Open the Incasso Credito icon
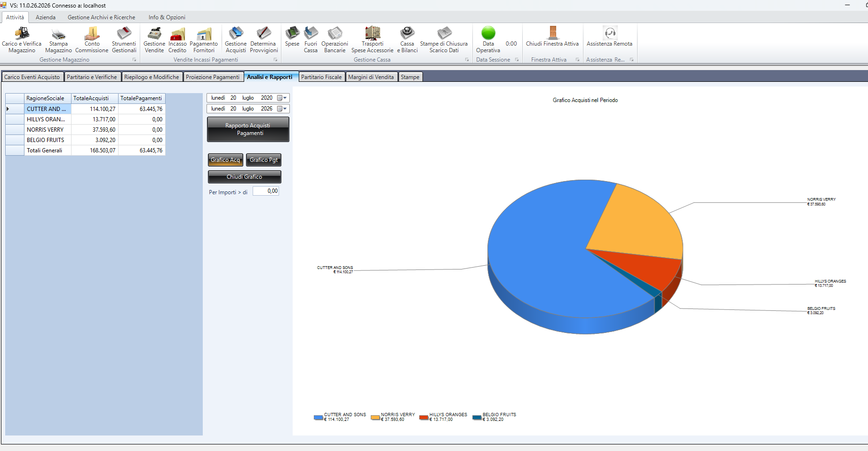Screen dimensions: 868x451 pos(177,33)
